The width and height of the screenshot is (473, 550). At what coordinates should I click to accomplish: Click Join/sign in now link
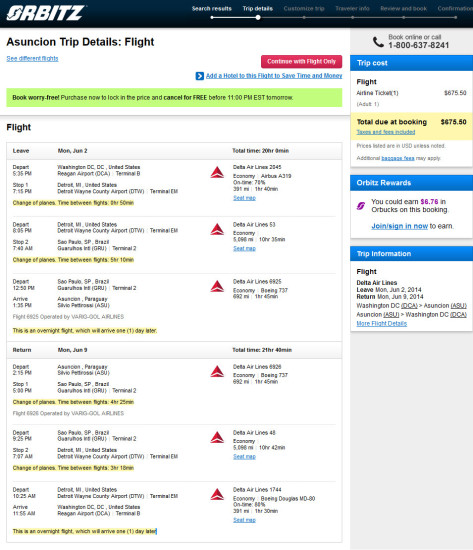click(400, 226)
